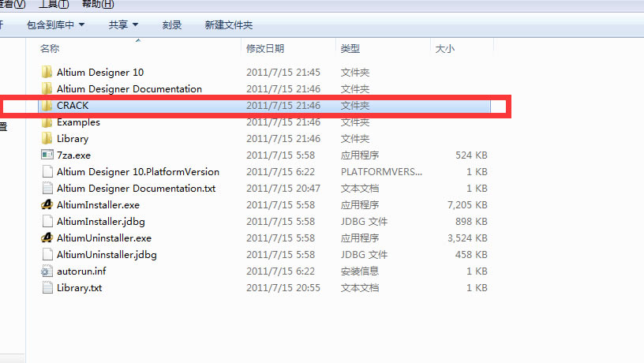Screen dimensions: 644x363
Task: Select autorun.inf file name
Action: (x=81, y=271)
